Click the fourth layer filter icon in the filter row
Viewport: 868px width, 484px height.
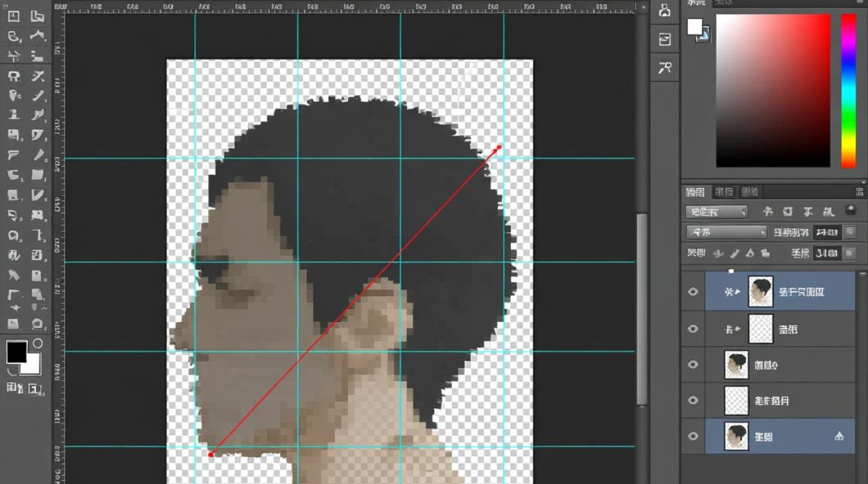pyautogui.click(x=829, y=211)
